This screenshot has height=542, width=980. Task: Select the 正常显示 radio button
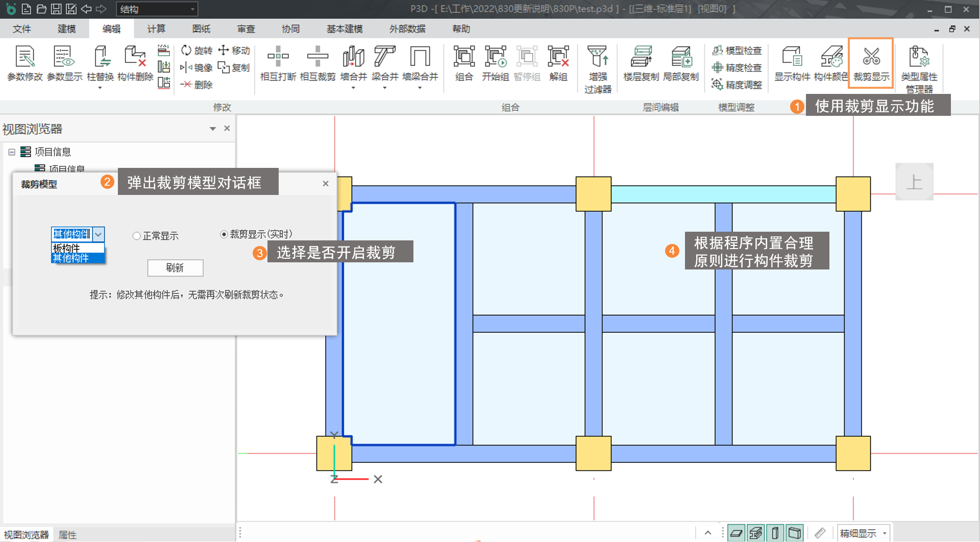tap(136, 236)
